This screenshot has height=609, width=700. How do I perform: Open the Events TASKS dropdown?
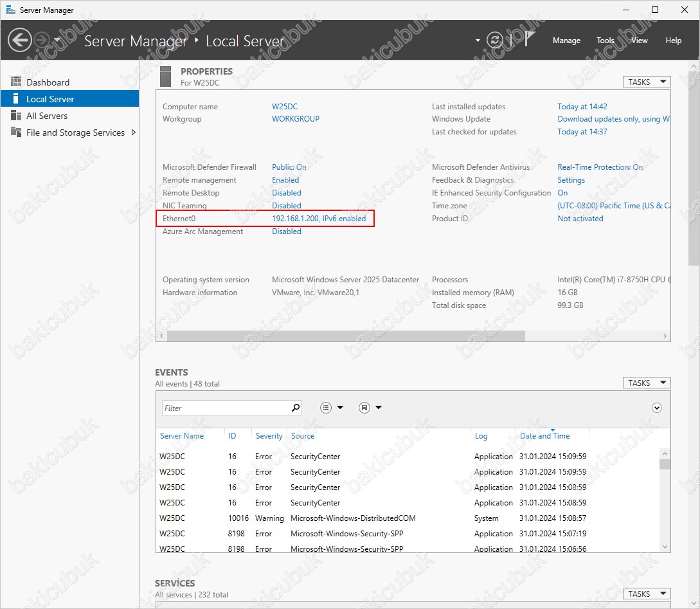pos(647,383)
